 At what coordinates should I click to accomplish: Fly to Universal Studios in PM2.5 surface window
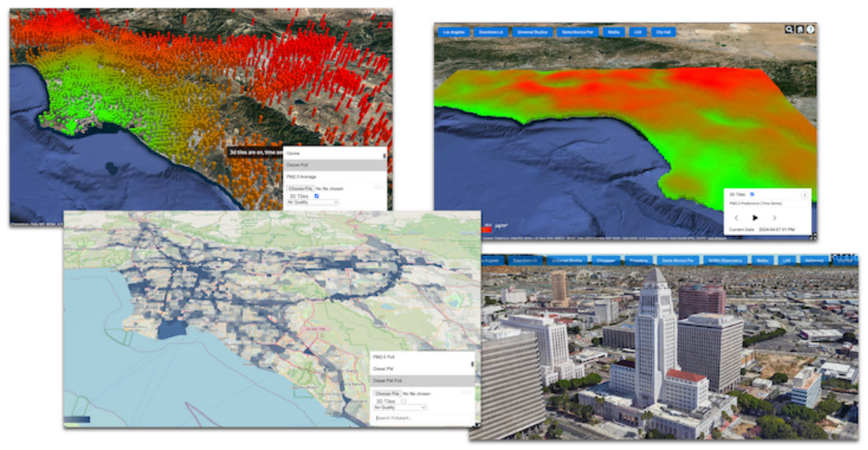coord(532,32)
